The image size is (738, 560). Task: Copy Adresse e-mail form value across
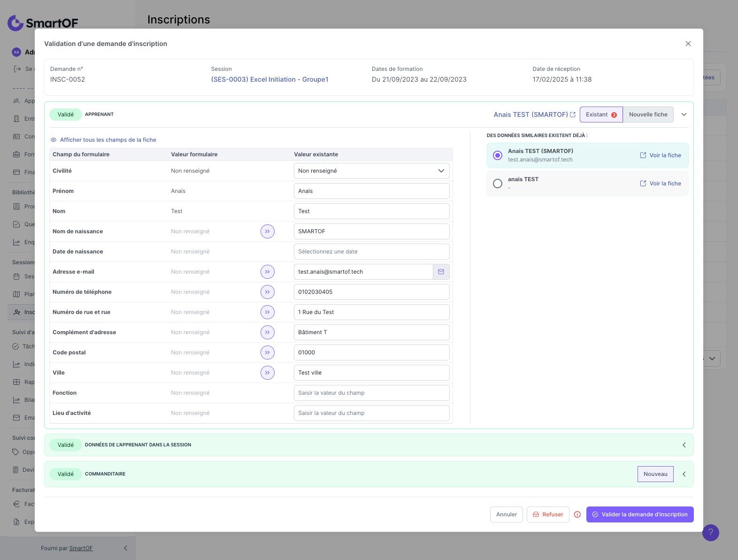pos(268,272)
